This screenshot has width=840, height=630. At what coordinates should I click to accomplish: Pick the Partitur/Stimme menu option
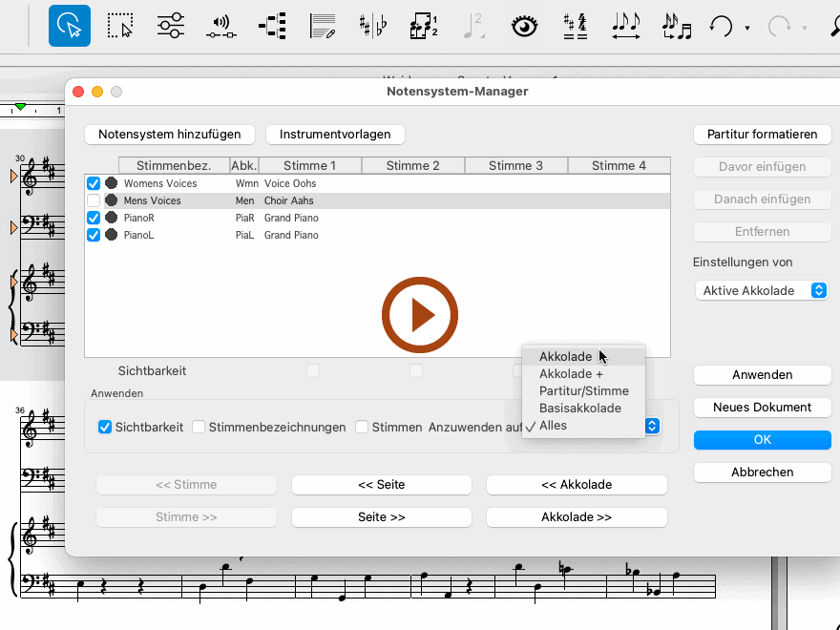click(583, 390)
